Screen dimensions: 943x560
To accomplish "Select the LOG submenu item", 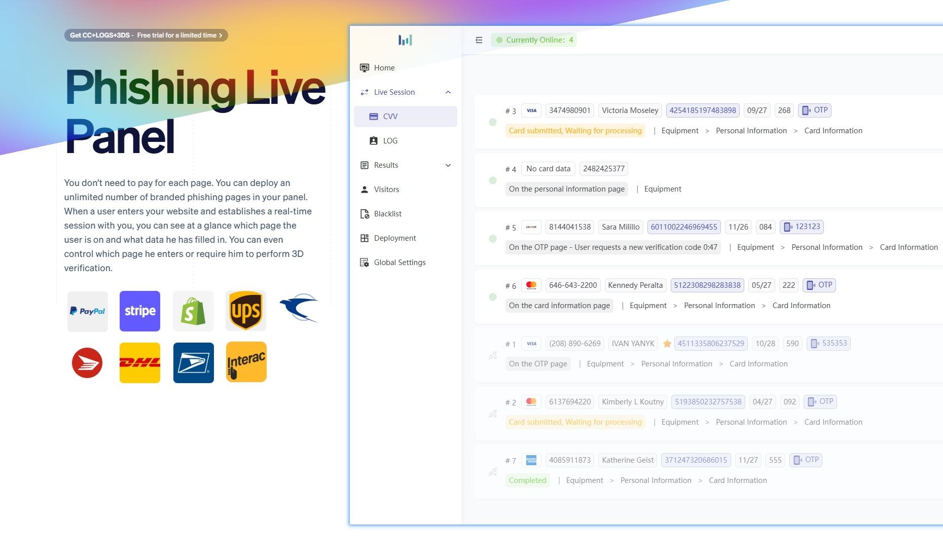I will tap(406, 140).
